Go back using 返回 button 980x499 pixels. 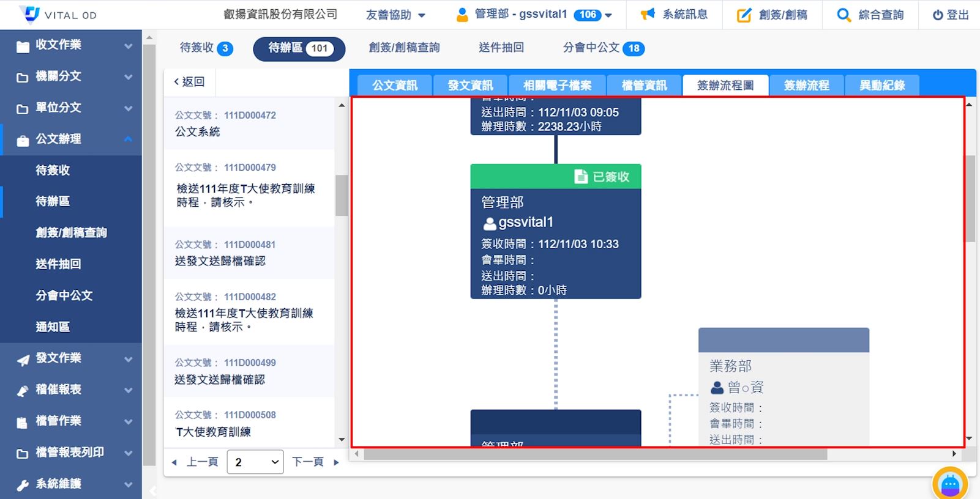[x=189, y=82]
